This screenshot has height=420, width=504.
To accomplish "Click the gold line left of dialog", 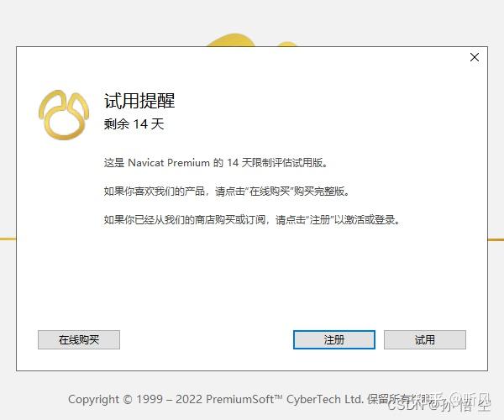I will [x=8, y=239].
